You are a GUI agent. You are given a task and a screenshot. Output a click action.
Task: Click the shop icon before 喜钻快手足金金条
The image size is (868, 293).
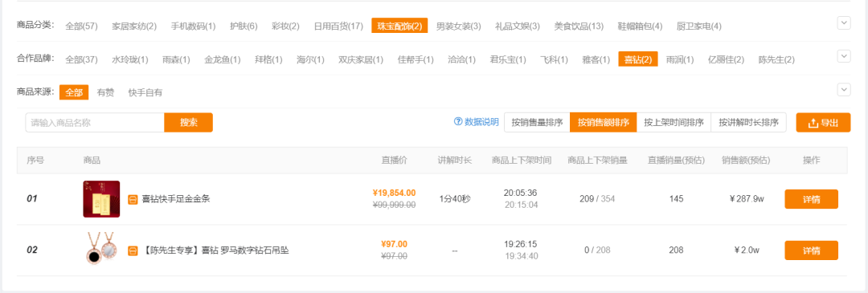pyautogui.click(x=133, y=199)
